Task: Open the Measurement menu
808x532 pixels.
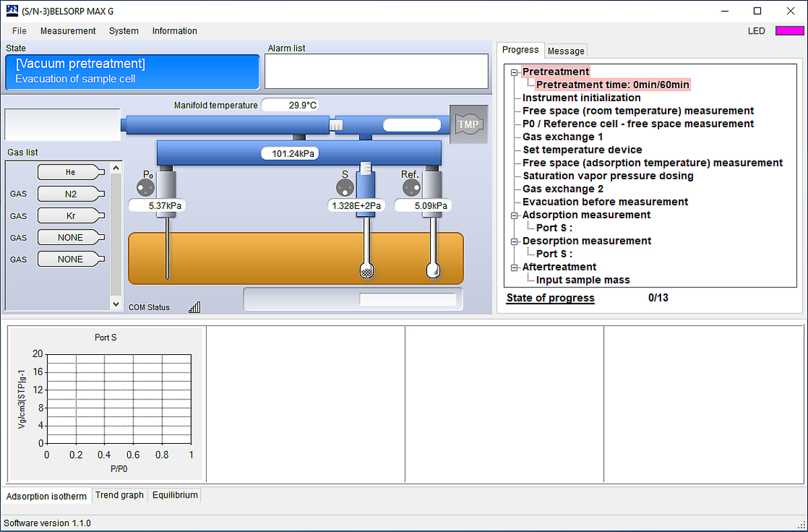Action: coord(68,31)
